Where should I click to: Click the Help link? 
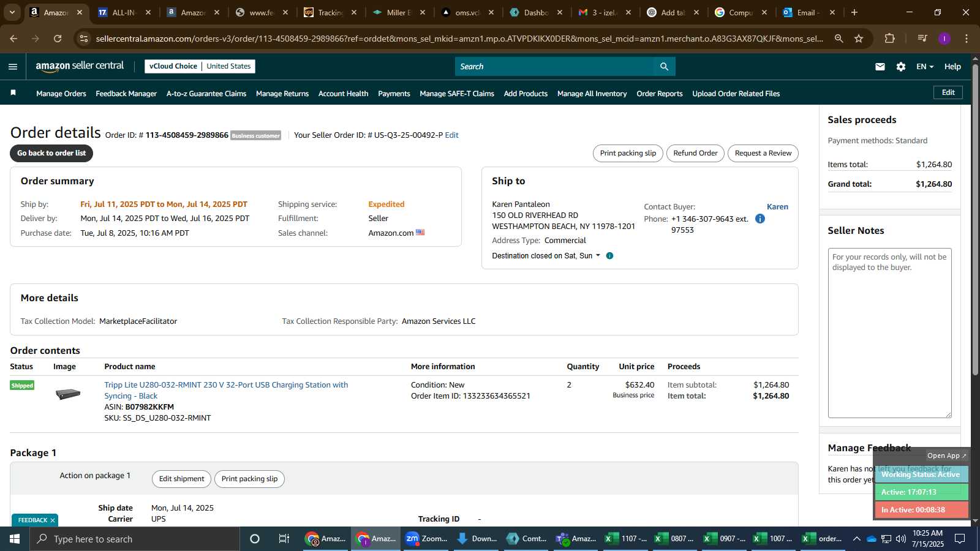(x=952, y=67)
